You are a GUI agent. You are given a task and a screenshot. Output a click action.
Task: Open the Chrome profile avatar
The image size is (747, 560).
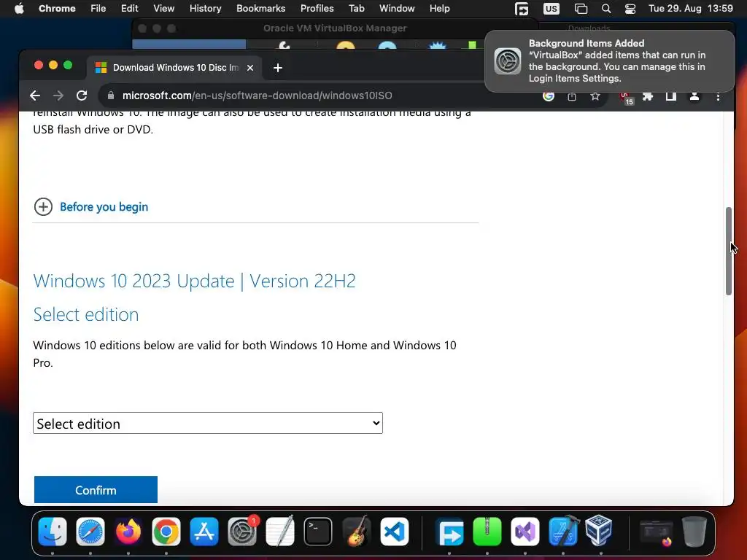tap(694, 96)
